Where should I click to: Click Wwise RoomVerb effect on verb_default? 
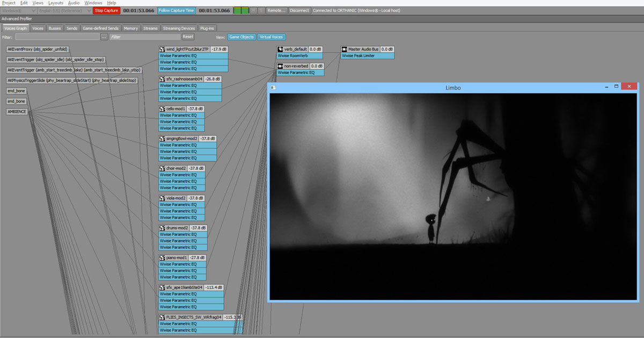click(x=299, y=55)
